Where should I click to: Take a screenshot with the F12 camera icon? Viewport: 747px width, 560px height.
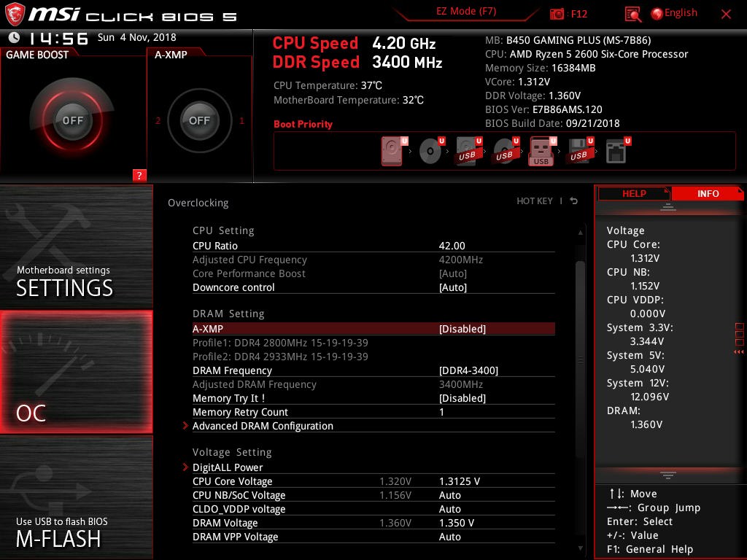(557, 14)
